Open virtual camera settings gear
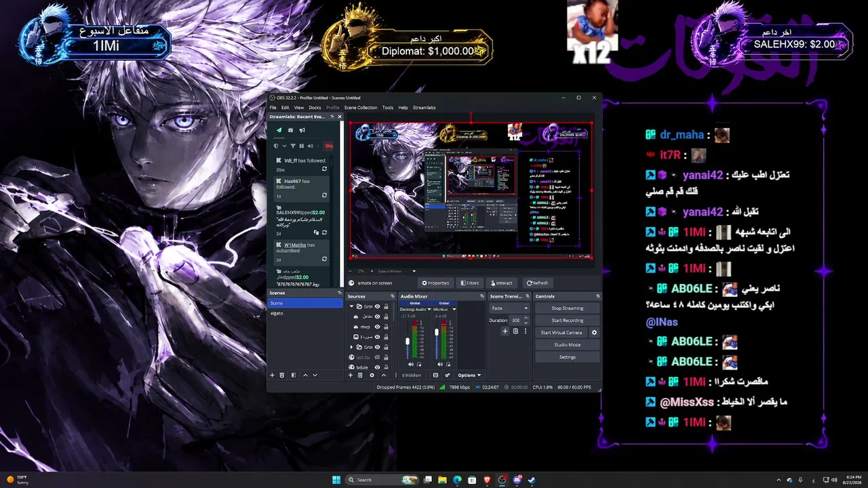The width and height of the screenshot is (868, 488). tap(595, 333)
